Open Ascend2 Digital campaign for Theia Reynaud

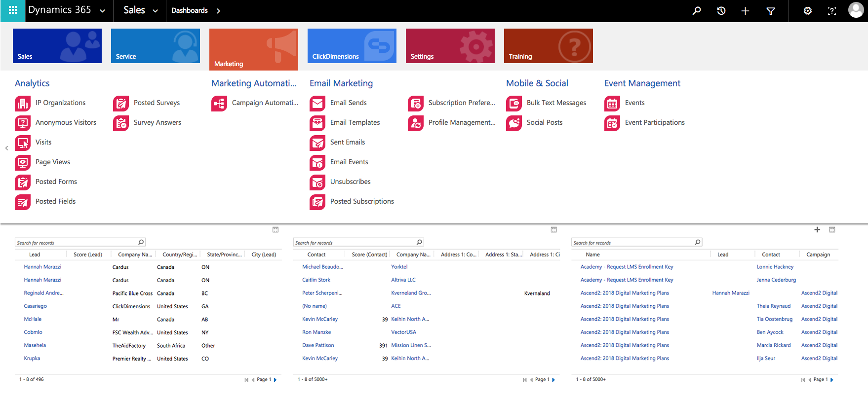click(819, 306)
